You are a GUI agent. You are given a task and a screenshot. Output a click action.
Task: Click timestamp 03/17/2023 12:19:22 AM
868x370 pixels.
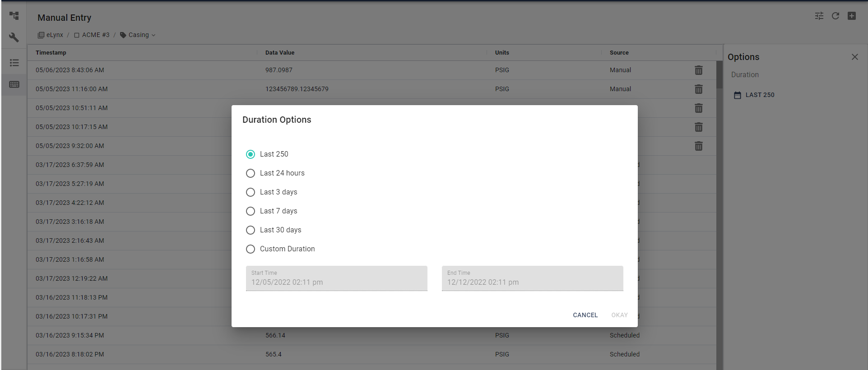[72, 278]
